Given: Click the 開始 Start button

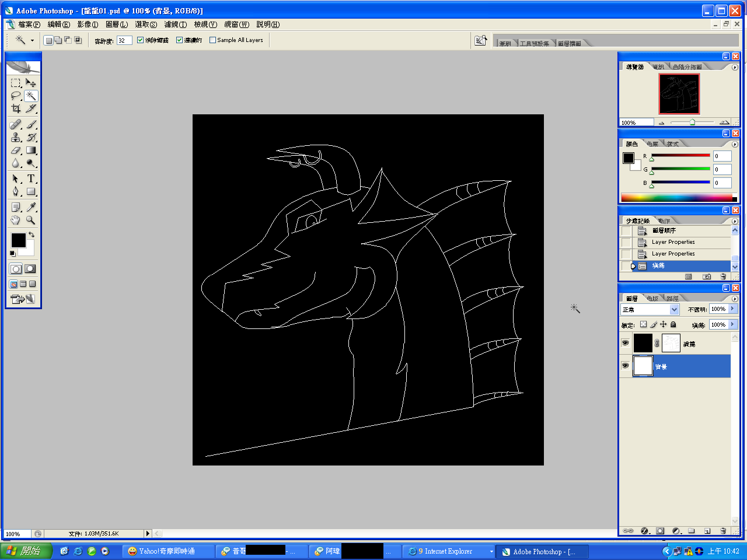Looking at the screenshot, I should click(26, 551).
